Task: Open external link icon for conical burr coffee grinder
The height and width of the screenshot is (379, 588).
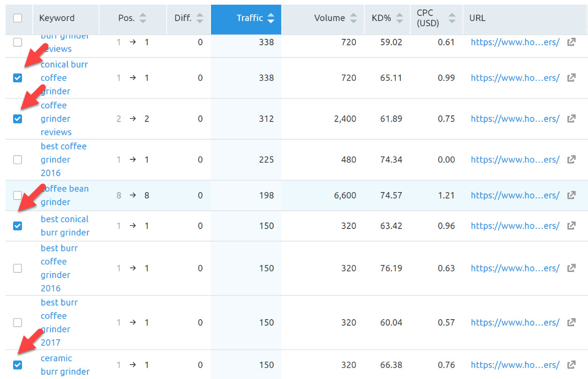Action: 571,78
